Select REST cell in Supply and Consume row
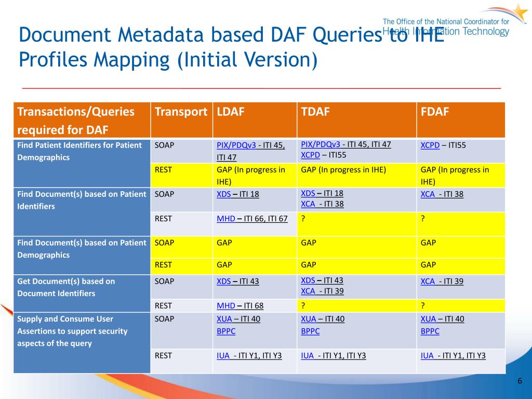Viewport: 532px width, 399px height. coord(181,361)
